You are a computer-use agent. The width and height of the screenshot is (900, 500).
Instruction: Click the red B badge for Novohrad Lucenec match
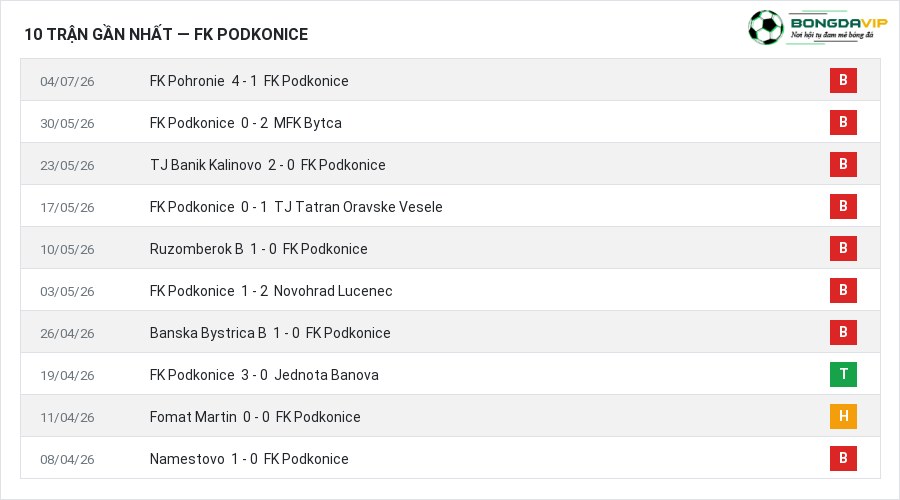pos(843,290)
